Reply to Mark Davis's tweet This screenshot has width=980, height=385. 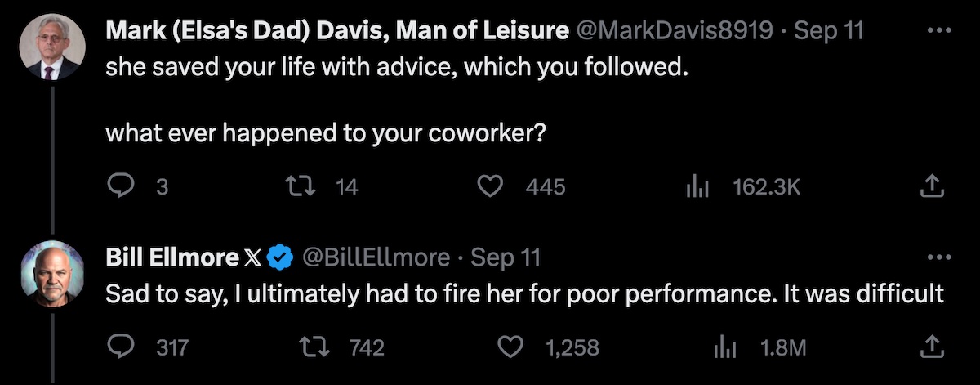point(122,187)
